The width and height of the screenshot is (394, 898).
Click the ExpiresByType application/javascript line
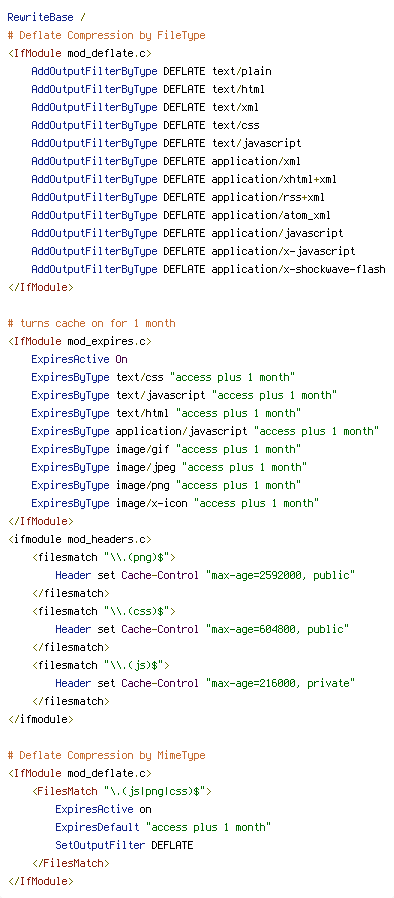tap(205, 431)
